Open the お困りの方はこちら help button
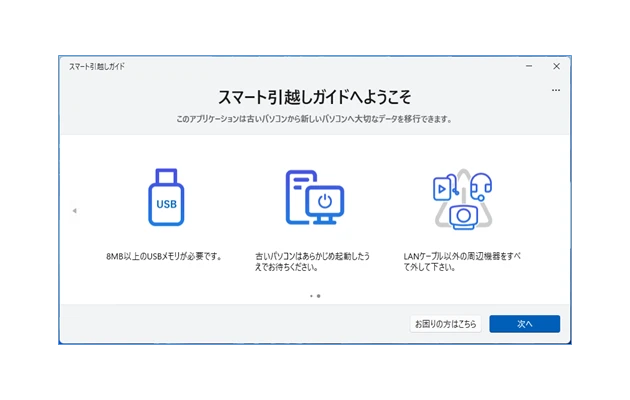Screen dimensions: 630x400 pyautogui.click(x=445, y=324)
